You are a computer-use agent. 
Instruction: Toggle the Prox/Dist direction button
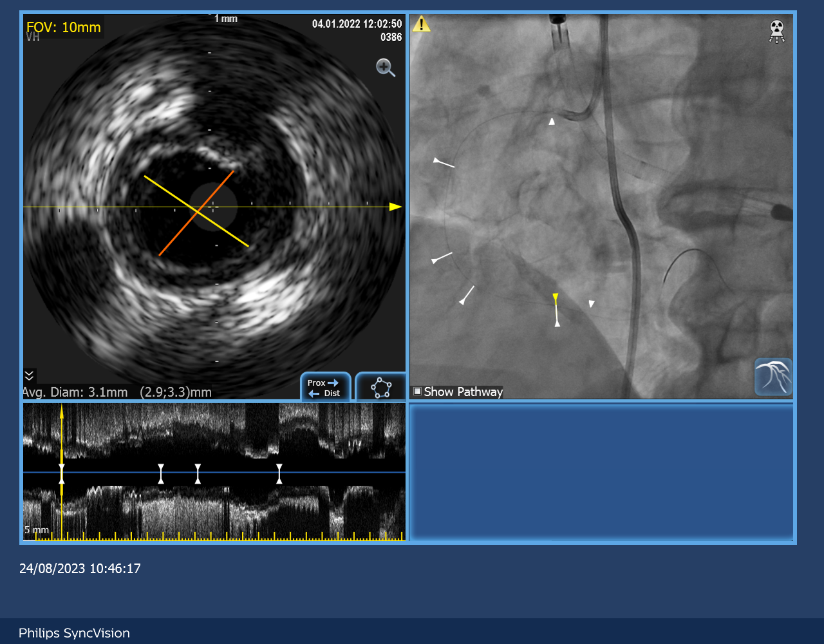pos(325,387)
